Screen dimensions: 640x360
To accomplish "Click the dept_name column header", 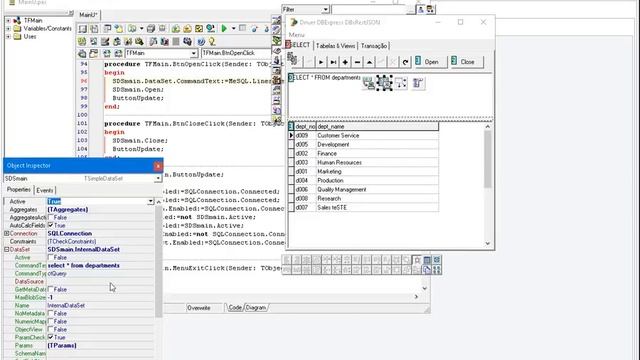I will [377, 127].
